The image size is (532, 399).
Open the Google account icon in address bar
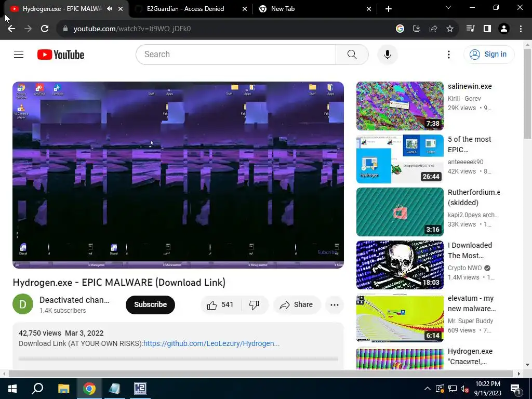[400, 29]
